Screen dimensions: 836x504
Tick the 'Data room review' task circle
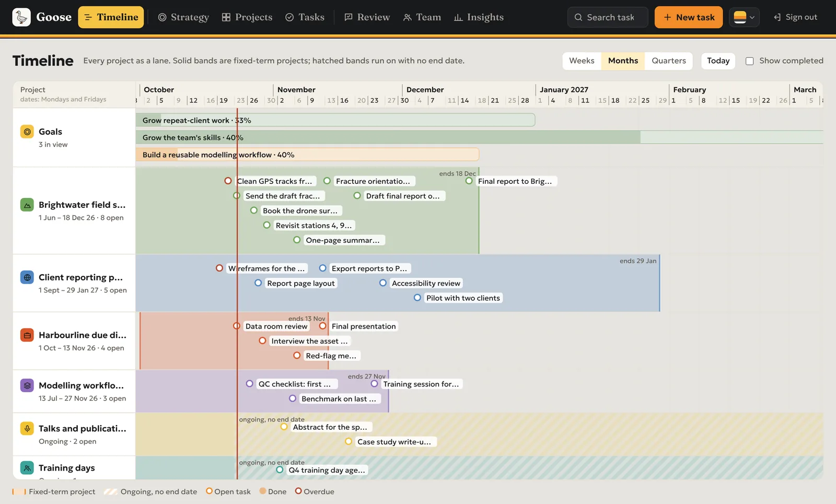click(x=237, y=326)
